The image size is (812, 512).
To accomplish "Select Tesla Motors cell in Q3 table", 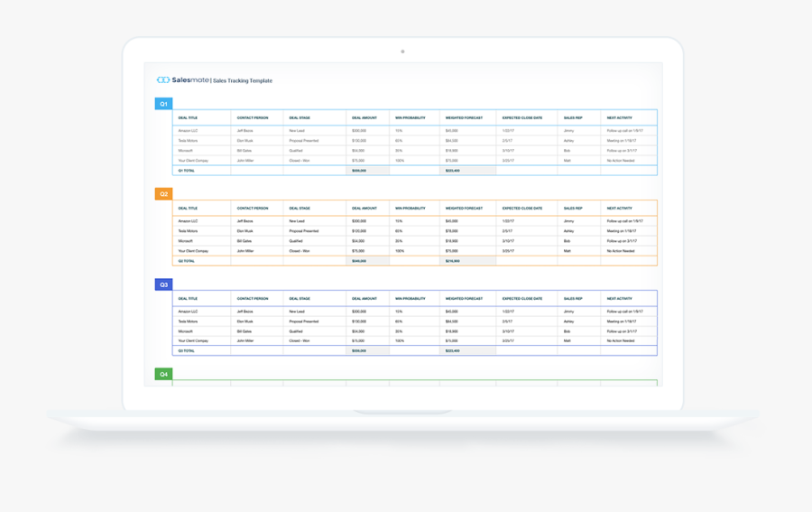I will pos(189,321).
